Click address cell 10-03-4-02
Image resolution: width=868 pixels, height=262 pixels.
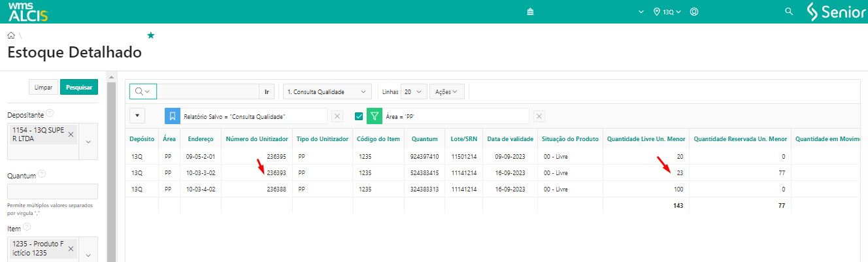[x=201, y=189]
